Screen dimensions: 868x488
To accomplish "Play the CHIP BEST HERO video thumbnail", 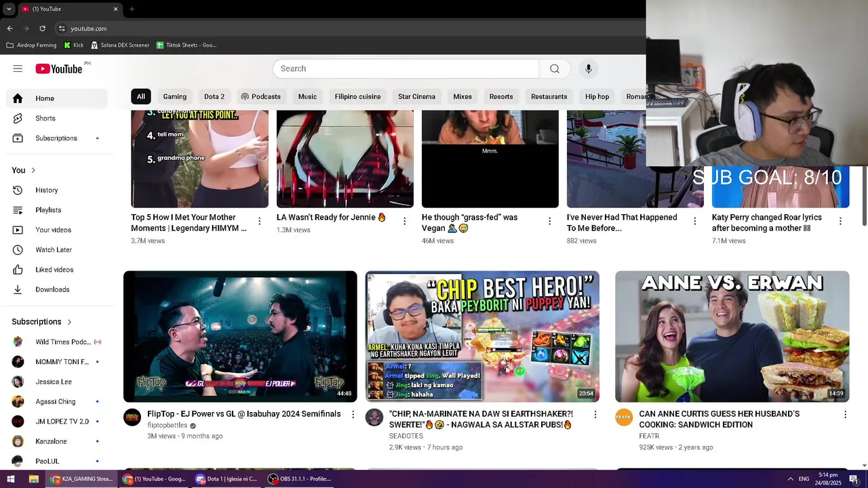I will click(x=482, y=336).
